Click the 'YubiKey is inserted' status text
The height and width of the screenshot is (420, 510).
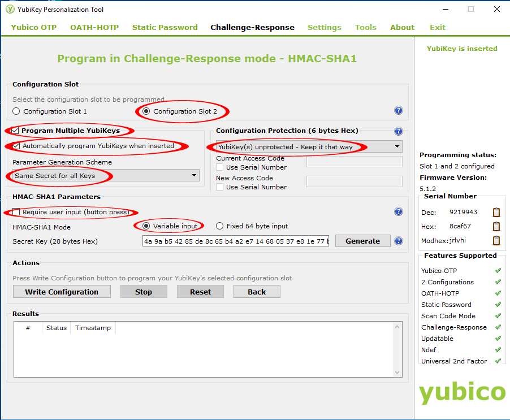462,49
